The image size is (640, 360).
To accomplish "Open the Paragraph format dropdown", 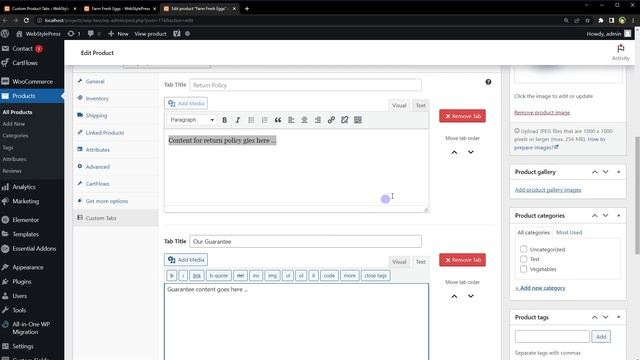I will [x=191, y=120].
